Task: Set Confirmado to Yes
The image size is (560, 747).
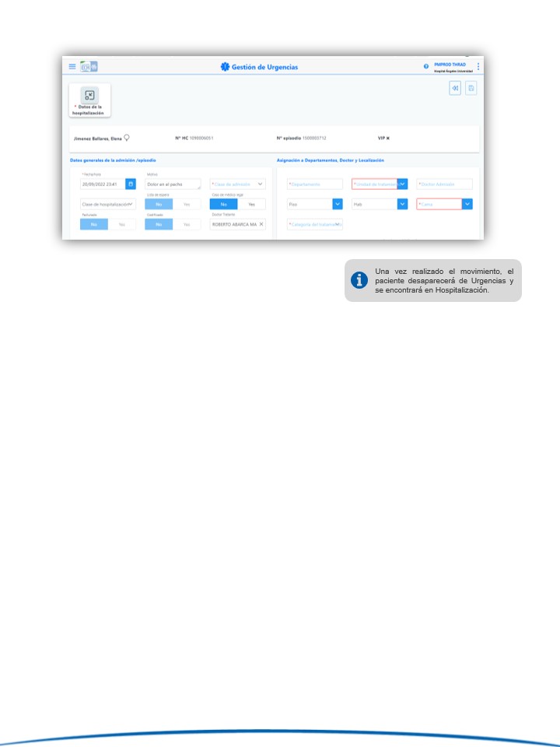Action: click(x=187, y=224)
